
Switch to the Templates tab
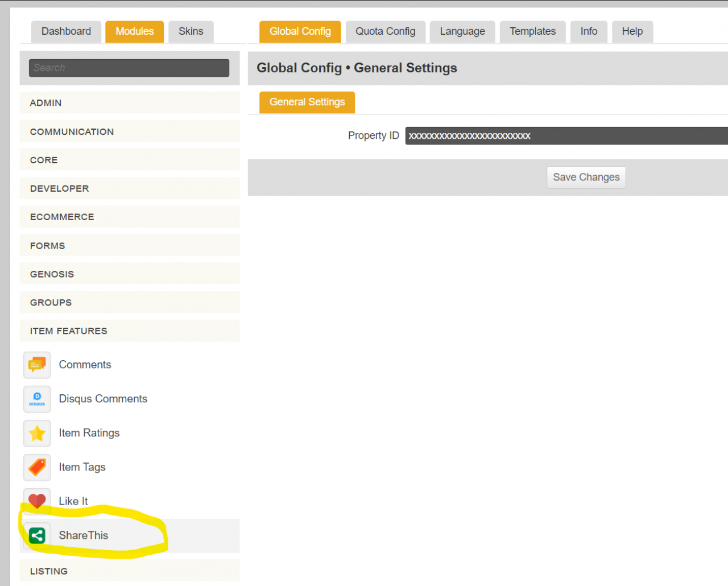(532, 32)
